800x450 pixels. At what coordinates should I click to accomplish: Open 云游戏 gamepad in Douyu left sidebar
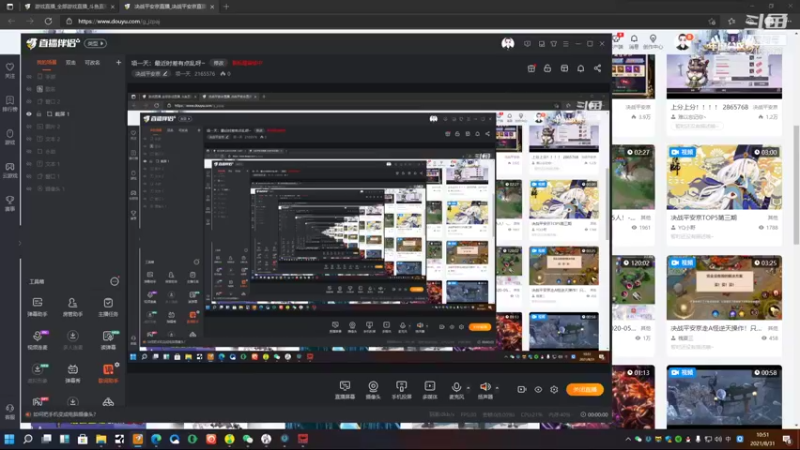click(x=10, y=170)
